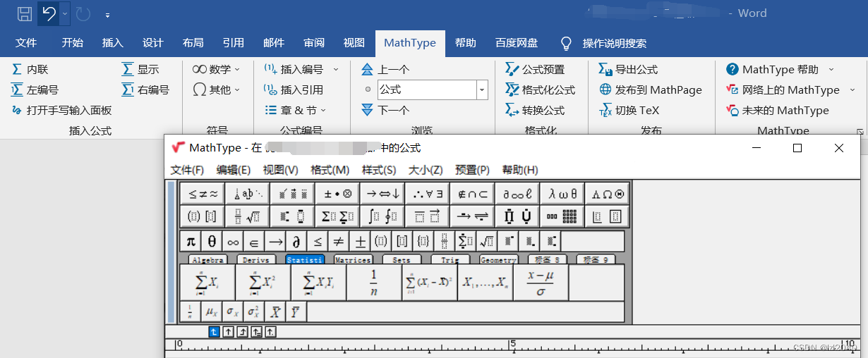Open 文件(F) menu in MathType window
This screenshot has height=358, width=868.
click(187, 170)
